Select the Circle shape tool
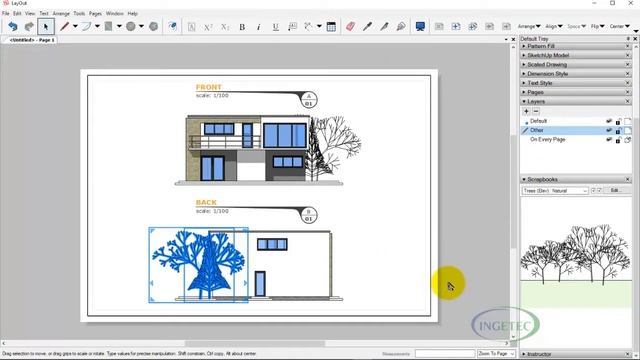640x360 pixels. coord(131,27)
